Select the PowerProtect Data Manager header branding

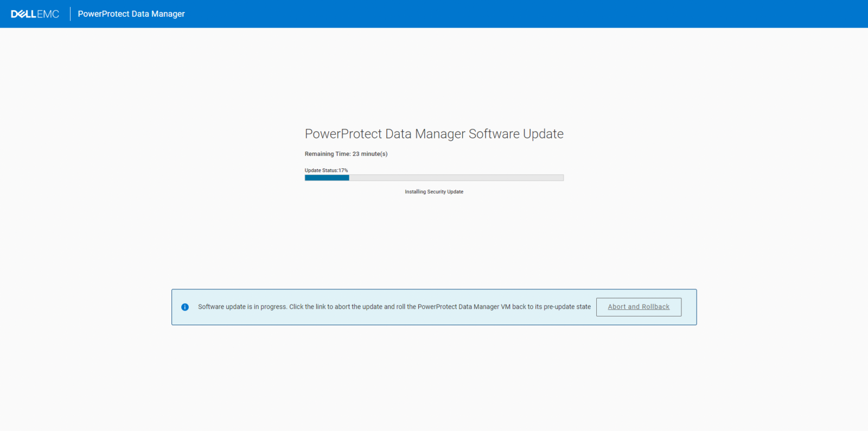(131, 14)
